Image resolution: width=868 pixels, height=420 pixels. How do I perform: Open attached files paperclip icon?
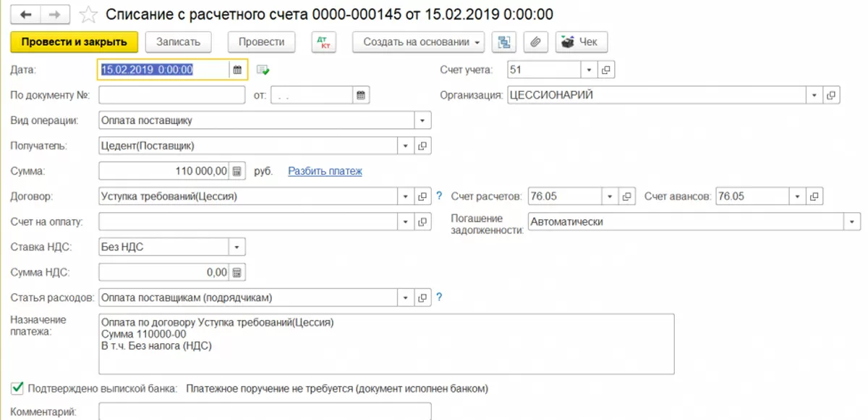535,42
